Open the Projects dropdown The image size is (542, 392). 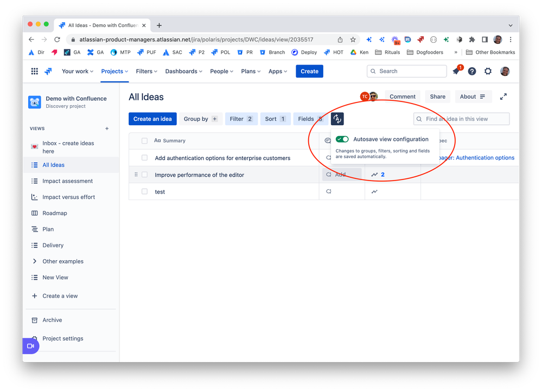(114, 71)
